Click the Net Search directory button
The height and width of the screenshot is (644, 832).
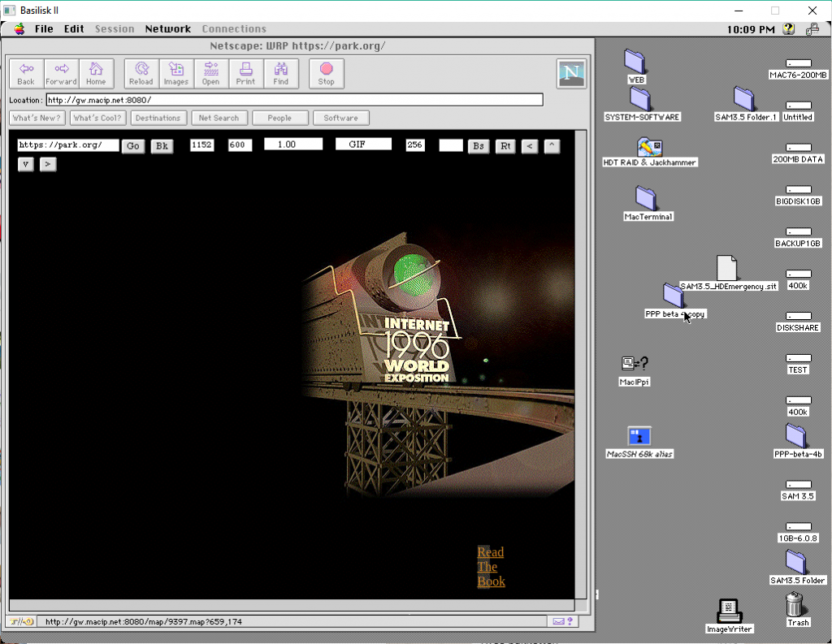click(x=219, y=118)
